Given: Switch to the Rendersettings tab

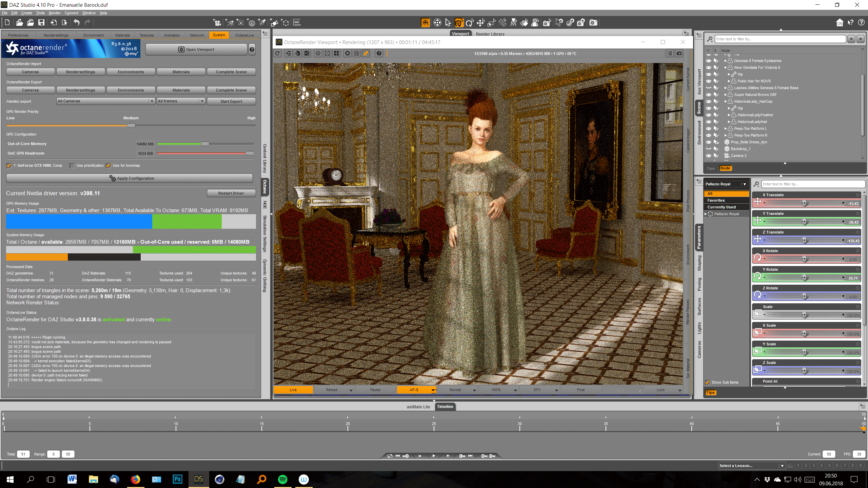Looking at the screenshot, I should (x=56, y=35).
